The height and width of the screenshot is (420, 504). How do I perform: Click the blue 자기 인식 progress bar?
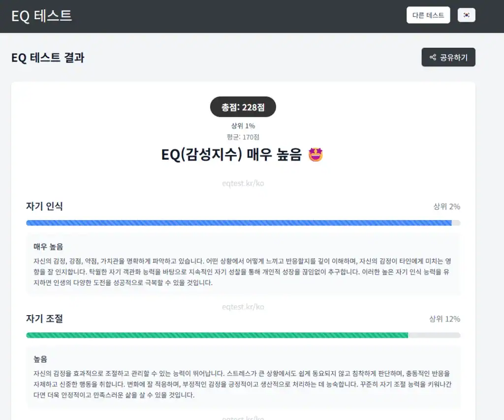point(239,223)
